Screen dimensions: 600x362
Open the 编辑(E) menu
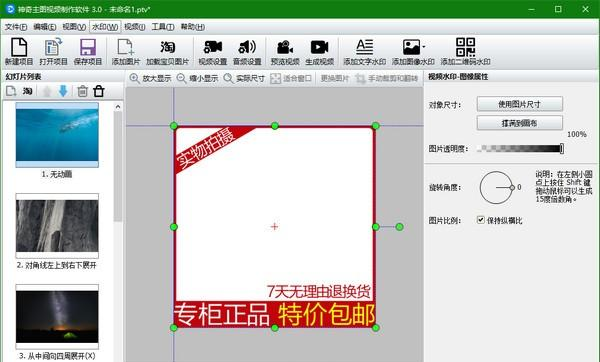pyautogui.click(x=45, y=27)
